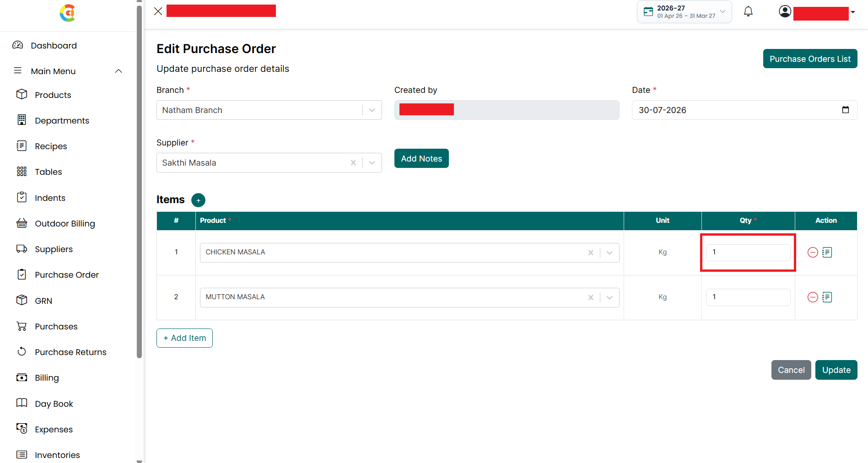Open the 2026-27 financial year selector
This screenshot has height=463, width=868.
pyautogui.click(x=684, y=12)
